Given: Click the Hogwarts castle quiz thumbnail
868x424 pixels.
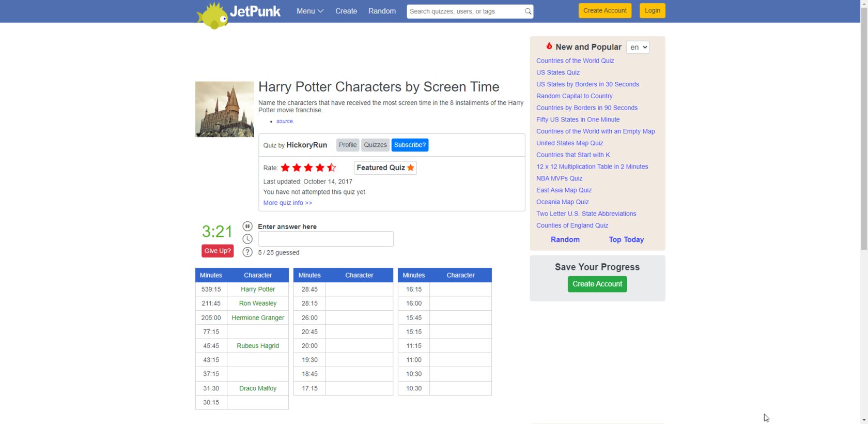Looking at the screenshot, I should click(225, 109).
